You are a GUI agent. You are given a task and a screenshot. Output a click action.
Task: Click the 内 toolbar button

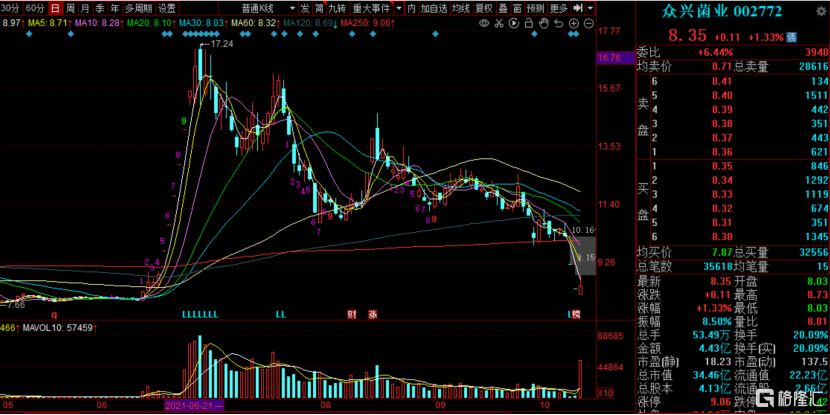point(411,8)
